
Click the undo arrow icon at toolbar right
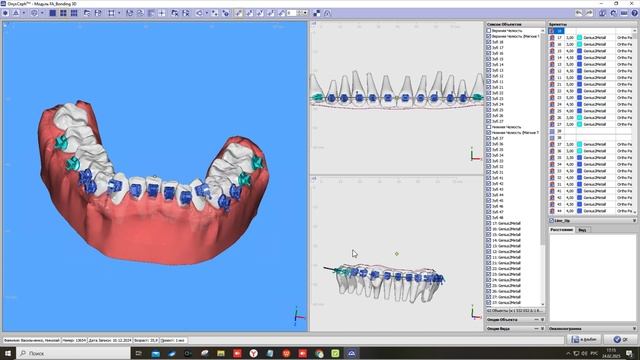[579, 13]
